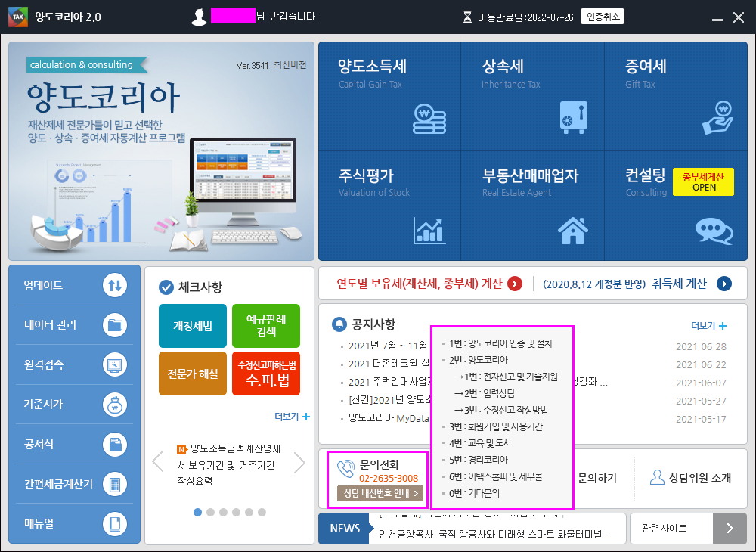The height and width of the screenshot is (552, 756).
Task: Open 상담 내선번호 안내 expander button
Action: 380,493
